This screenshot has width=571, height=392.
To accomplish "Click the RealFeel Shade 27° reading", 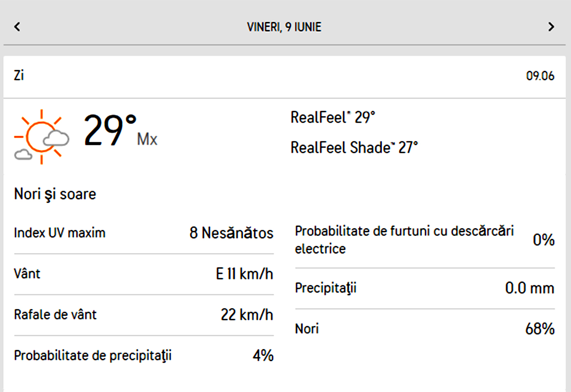I will [x=354, y=148].
